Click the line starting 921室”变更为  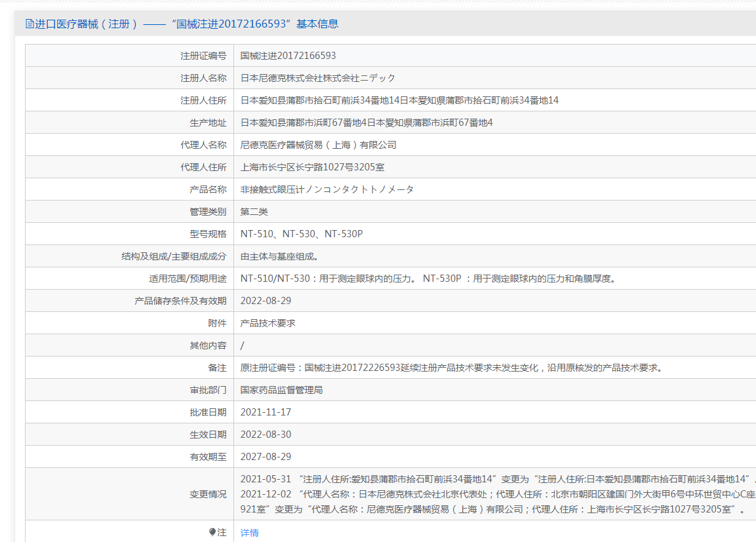[493, 509]
